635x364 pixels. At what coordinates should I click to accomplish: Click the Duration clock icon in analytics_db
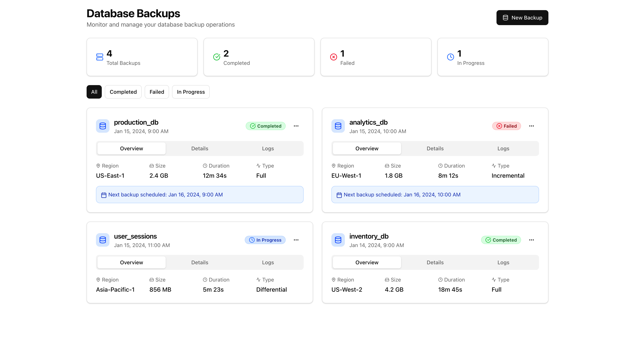tap(440, 166)
